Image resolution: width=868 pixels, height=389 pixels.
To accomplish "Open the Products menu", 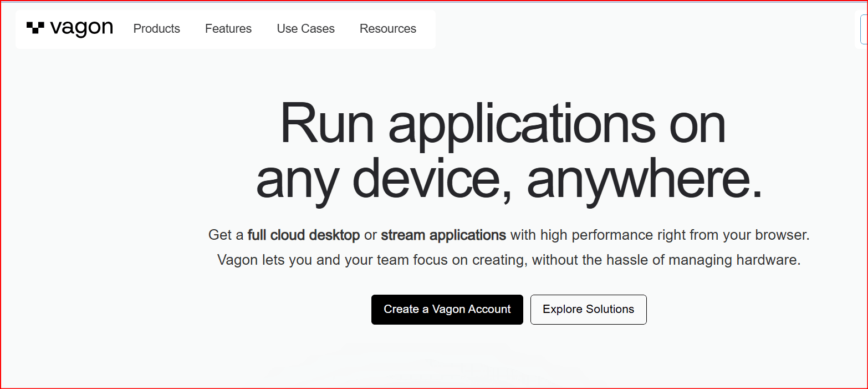I will point(157,29).
